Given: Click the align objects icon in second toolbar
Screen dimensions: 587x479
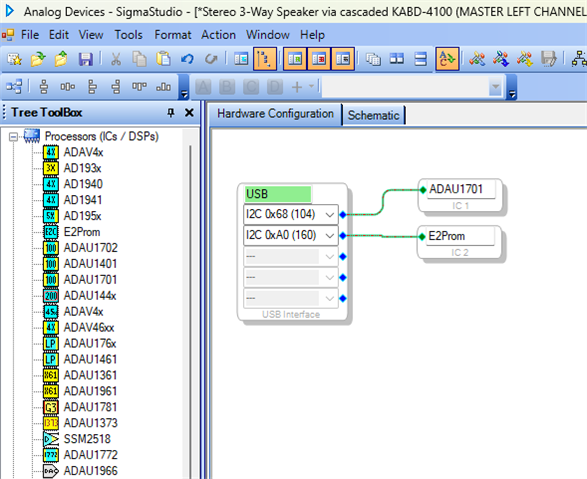Looking at the screenshot, I should tap(14, 87).
